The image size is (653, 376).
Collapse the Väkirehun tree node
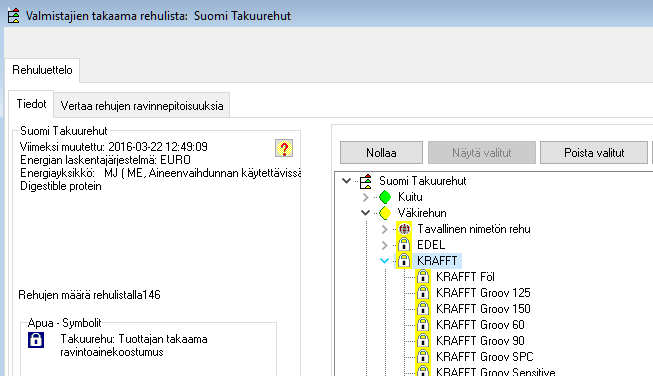(x=366, y=213)
